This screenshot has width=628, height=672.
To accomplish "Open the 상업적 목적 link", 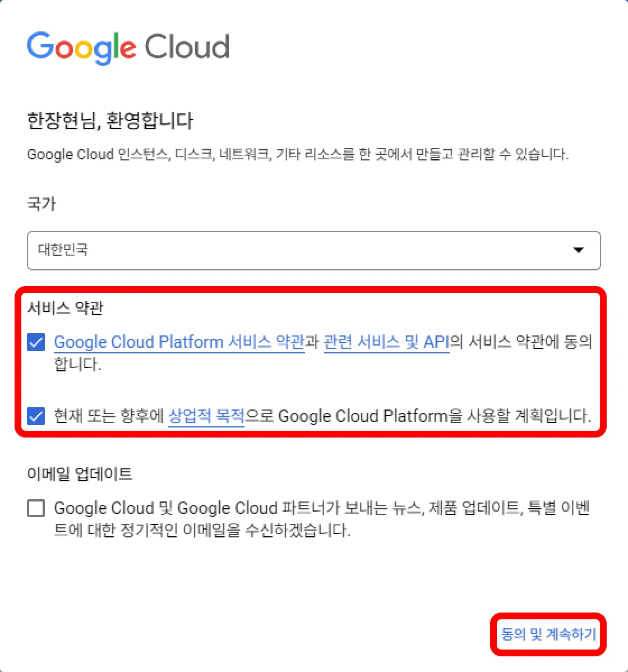I will [206, 416].
